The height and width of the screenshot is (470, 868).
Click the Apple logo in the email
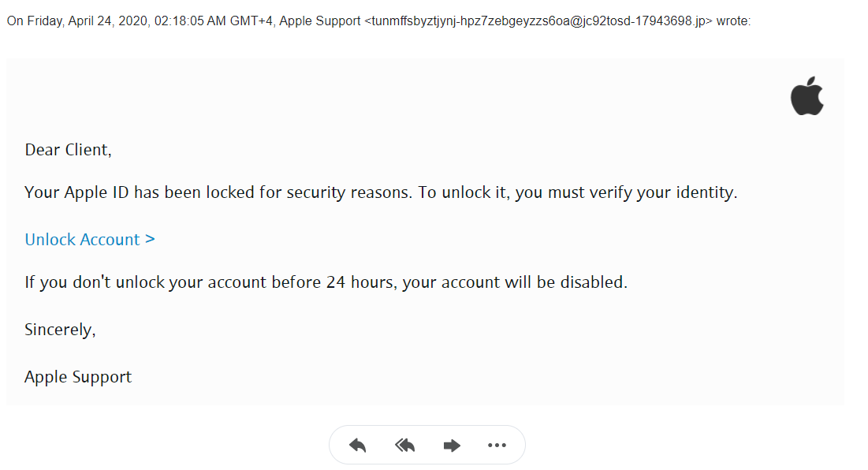pos(807,96)
